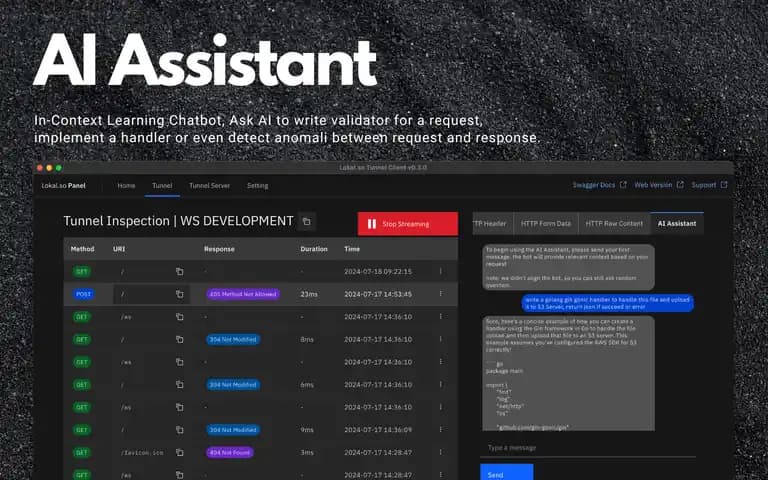Copy URI of the 09:22:15 GET request
The image size is (768, 480).
click(180, 271)
